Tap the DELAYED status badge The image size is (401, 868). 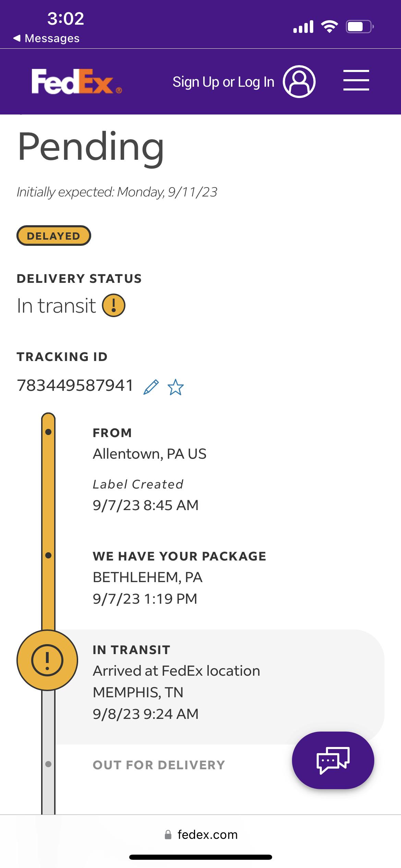[x=54, y=236]
